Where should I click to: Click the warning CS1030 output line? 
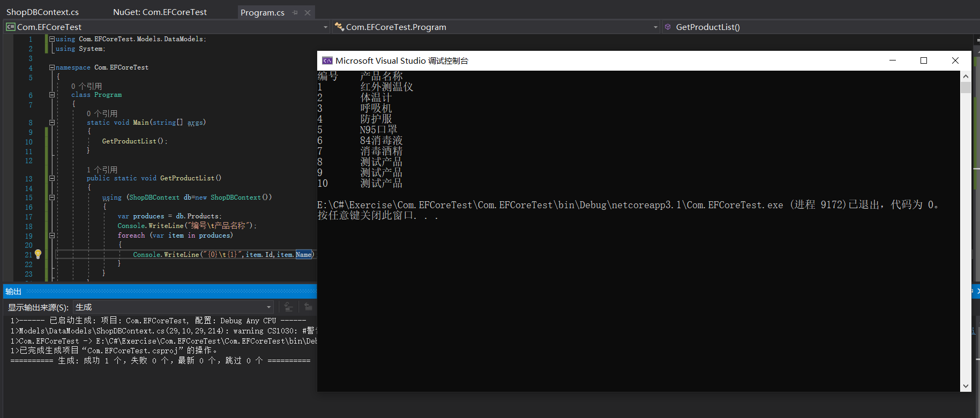tap(163, 331)
